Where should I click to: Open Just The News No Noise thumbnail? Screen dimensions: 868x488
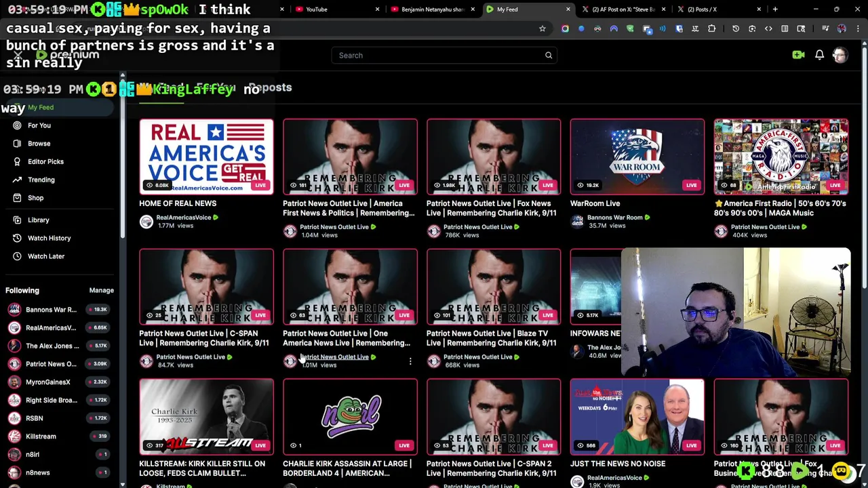click(637, 417)
